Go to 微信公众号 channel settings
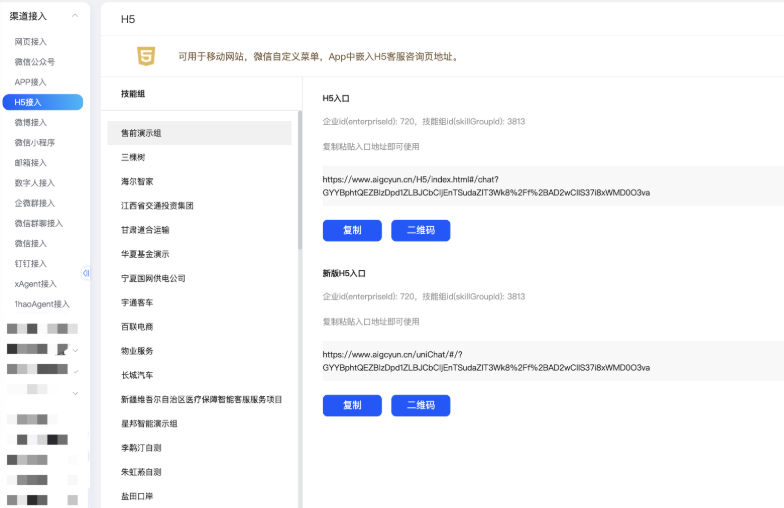The image size is (784, 508). click(x=34, y=62)
